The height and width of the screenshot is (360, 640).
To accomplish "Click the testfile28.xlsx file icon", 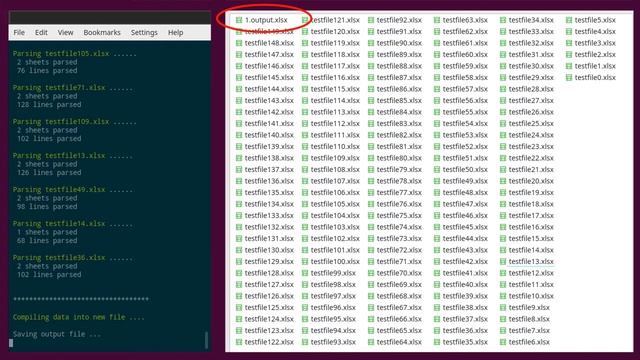I will pyautogui.click(x=503, y=89).
